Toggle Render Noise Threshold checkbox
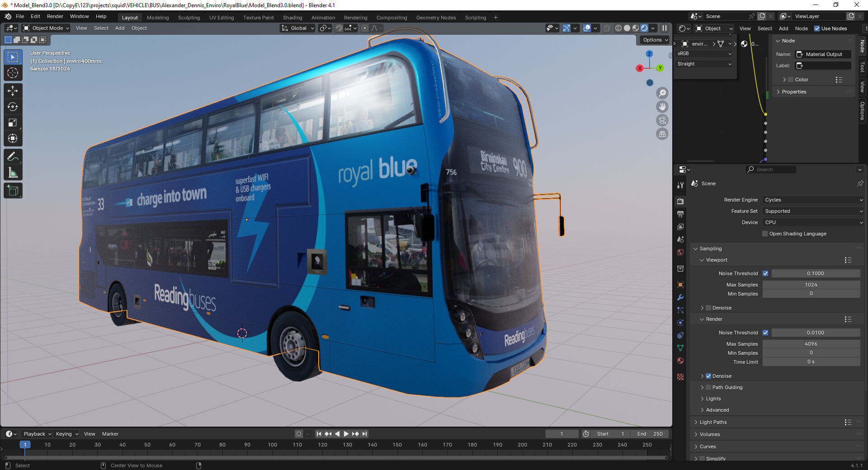The image size is (868, 470). 765,333
